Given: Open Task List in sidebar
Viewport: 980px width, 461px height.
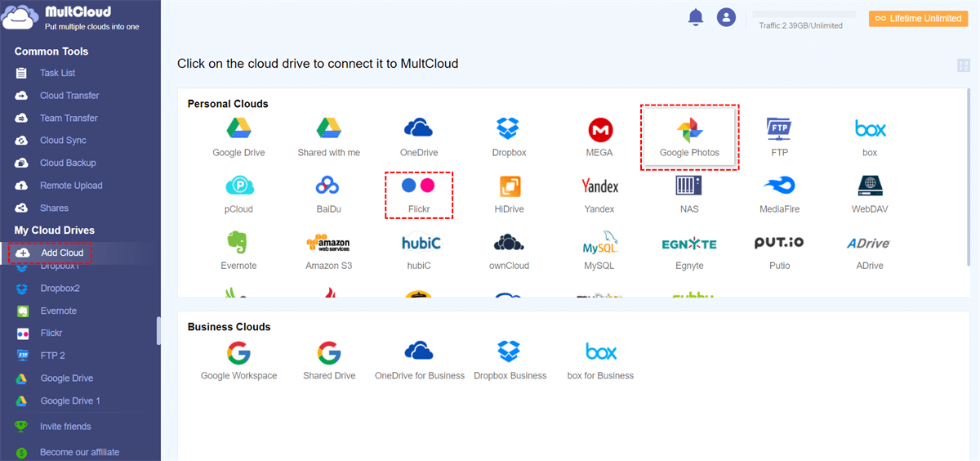Looking at the screenshot, I should pos(57,73).
